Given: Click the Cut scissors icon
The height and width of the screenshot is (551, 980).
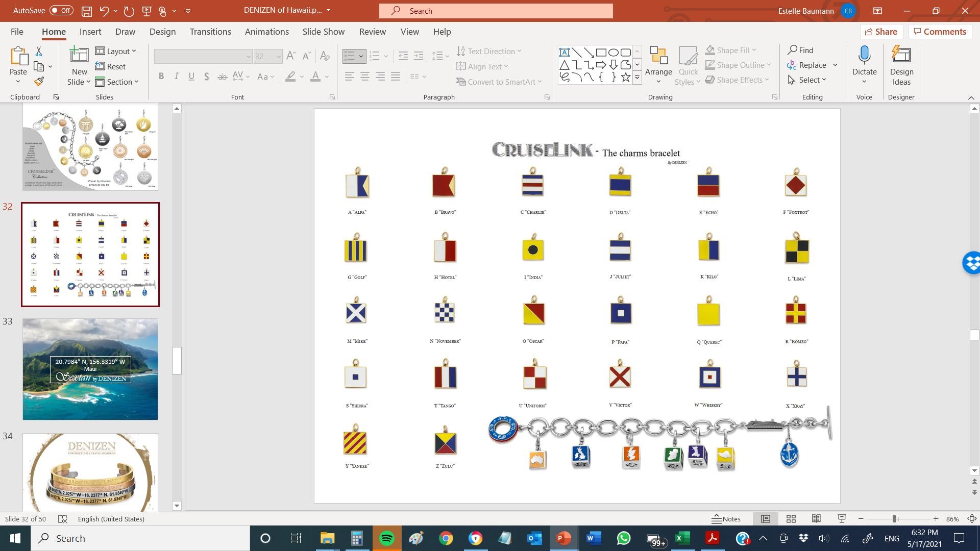Looking at the screenshot, I should coord(39,52).
